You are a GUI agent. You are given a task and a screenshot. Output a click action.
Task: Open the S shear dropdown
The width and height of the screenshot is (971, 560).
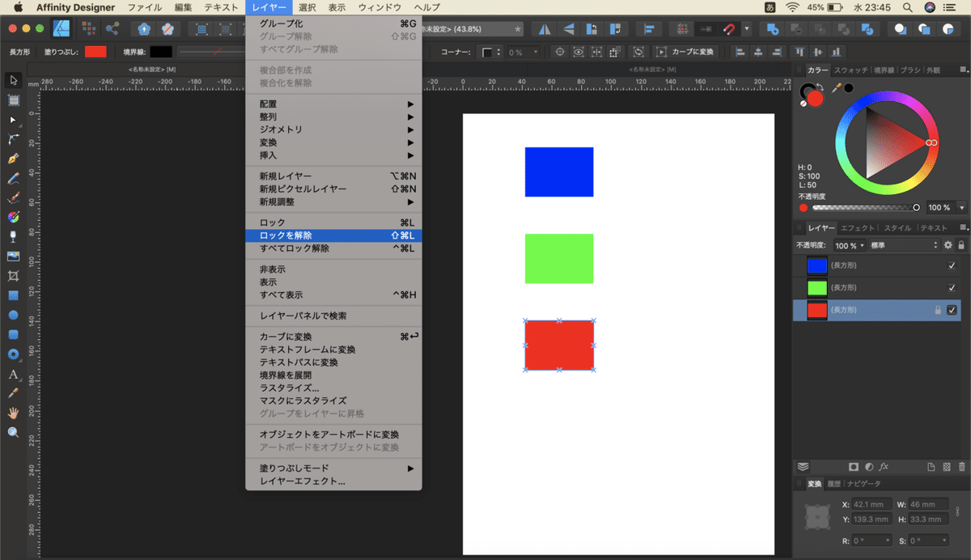[x=943, y=540]
